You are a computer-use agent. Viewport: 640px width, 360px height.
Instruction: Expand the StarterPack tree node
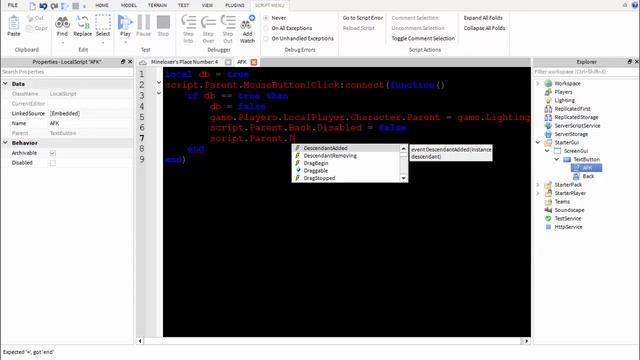[x=538, y=185]
